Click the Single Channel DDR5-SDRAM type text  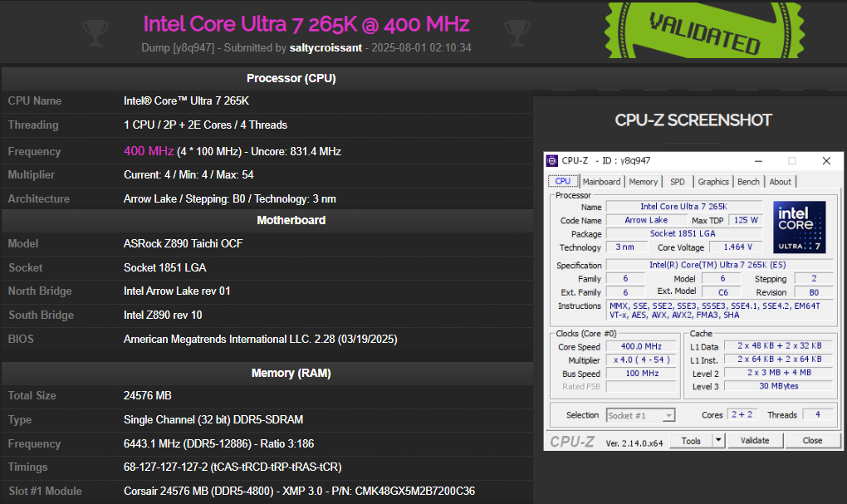click(x=213, y=420)
